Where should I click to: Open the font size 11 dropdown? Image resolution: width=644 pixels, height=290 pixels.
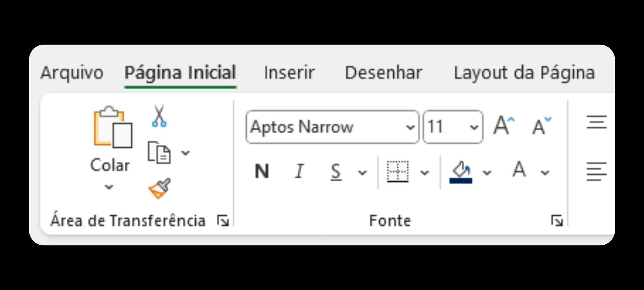(474, 127)
